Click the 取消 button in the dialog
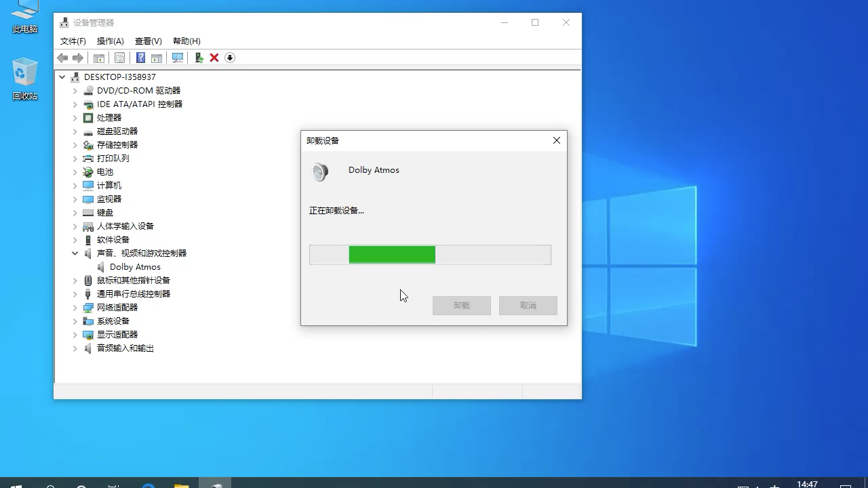Image resolution: width=868 pixels, height=488 pixels. click(x=528, y=306)
